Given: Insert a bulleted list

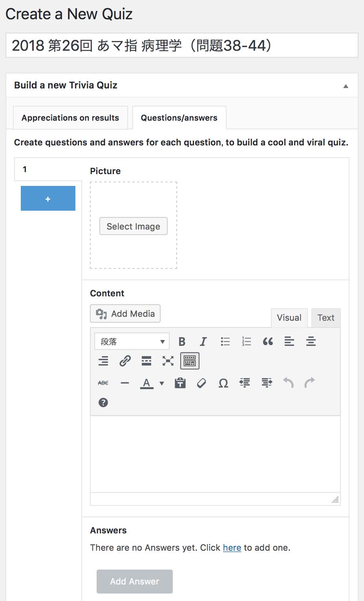Looking at the screenshot, I should (225, 342).
